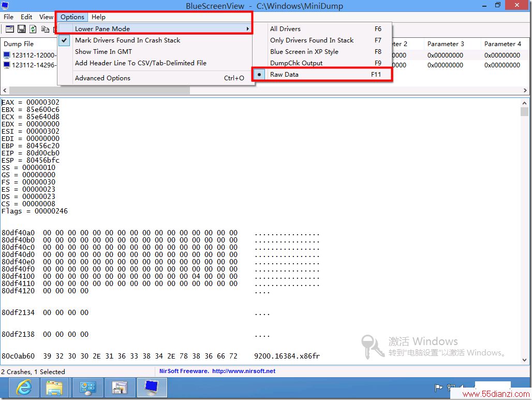Select Only Drivers Found In Stack mode
This screenshot has height=400, width=532.
tap(322, 40)
